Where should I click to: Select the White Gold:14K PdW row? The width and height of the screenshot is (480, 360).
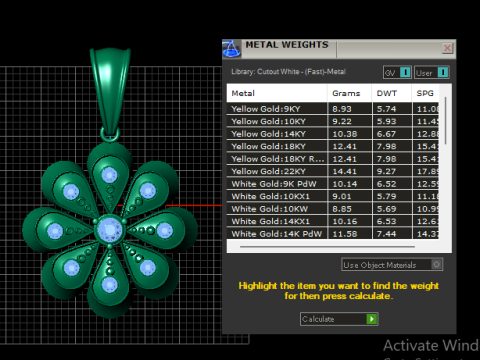(333, 234)
